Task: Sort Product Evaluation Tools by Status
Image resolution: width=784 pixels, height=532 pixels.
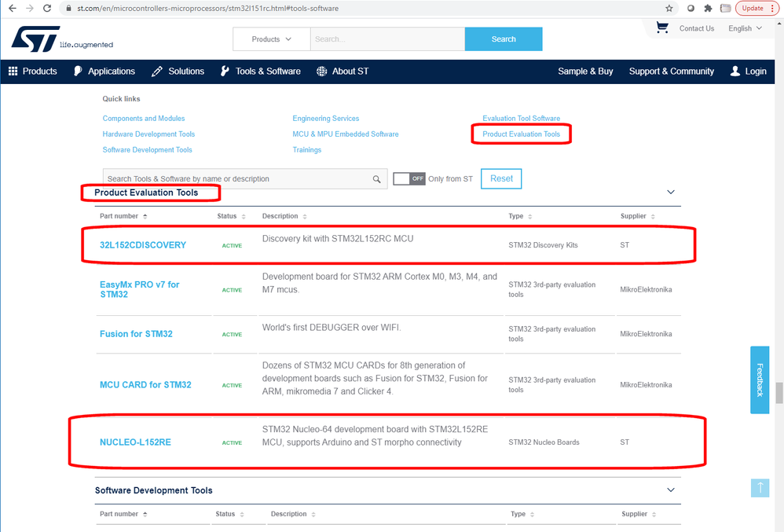Action: point(232,216)
